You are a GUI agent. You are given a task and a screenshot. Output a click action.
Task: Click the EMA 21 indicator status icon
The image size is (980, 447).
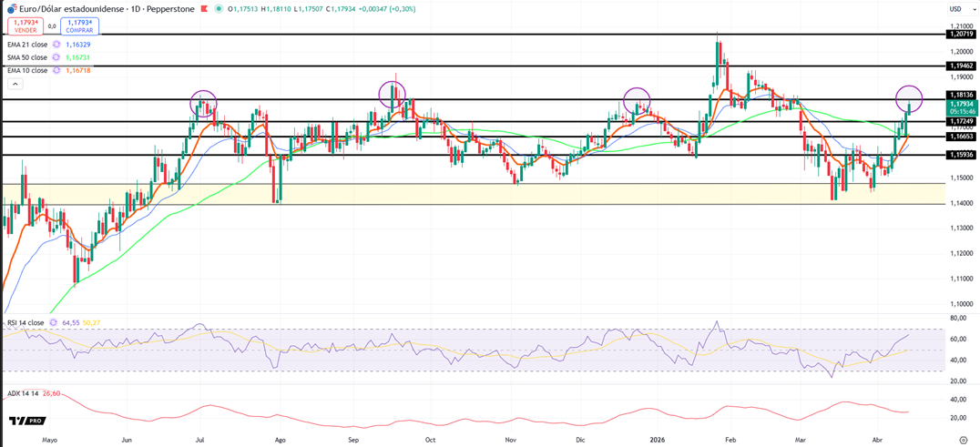pos(57,44)
